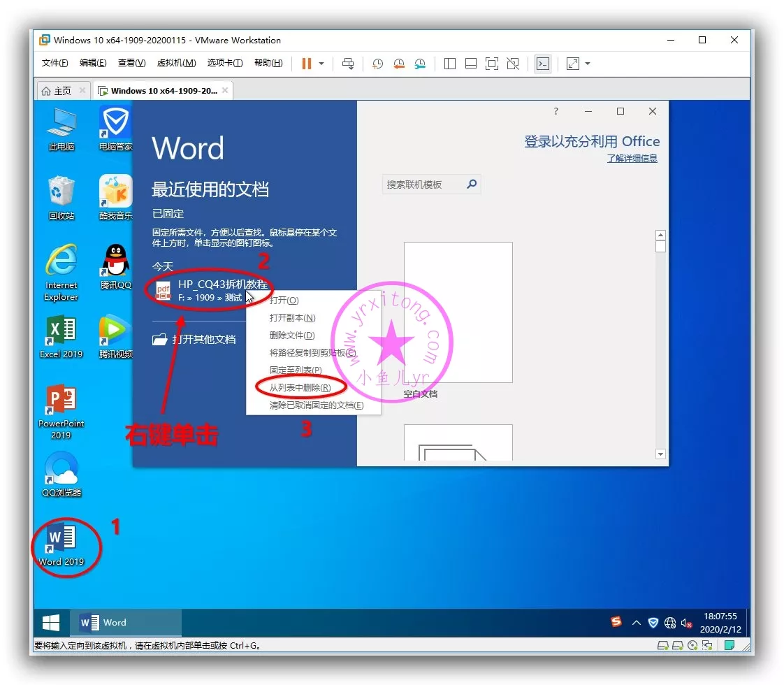Click 打开其他文档 in Word

pyautogui.click(x=203, y=340)
